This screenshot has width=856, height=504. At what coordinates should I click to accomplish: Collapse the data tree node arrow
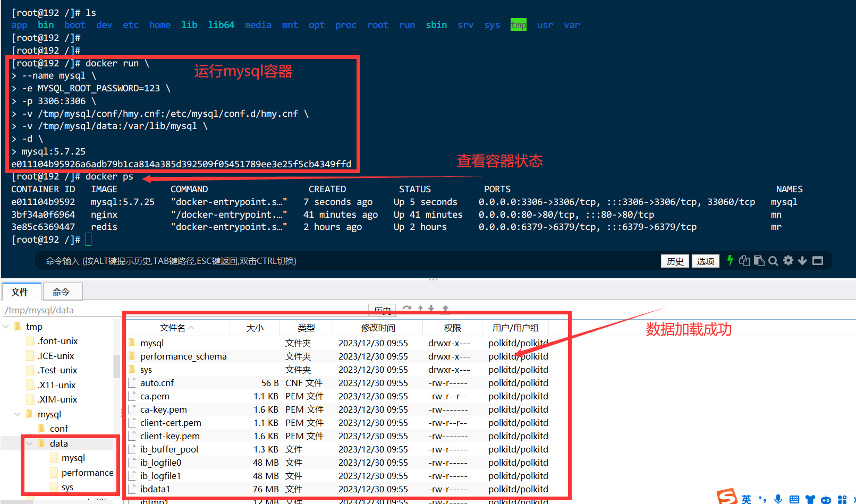coord(30,443)
